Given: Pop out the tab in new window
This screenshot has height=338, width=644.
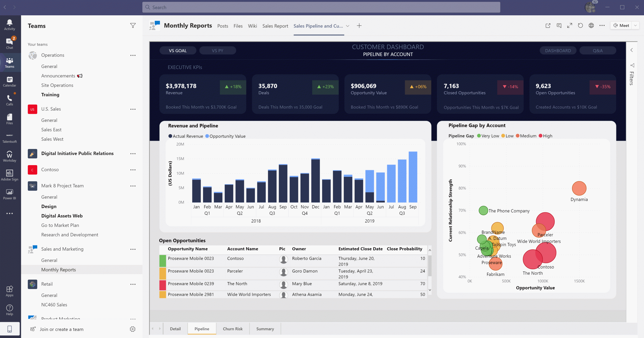Looking at the screenshot, I should (x=548, y=26).
